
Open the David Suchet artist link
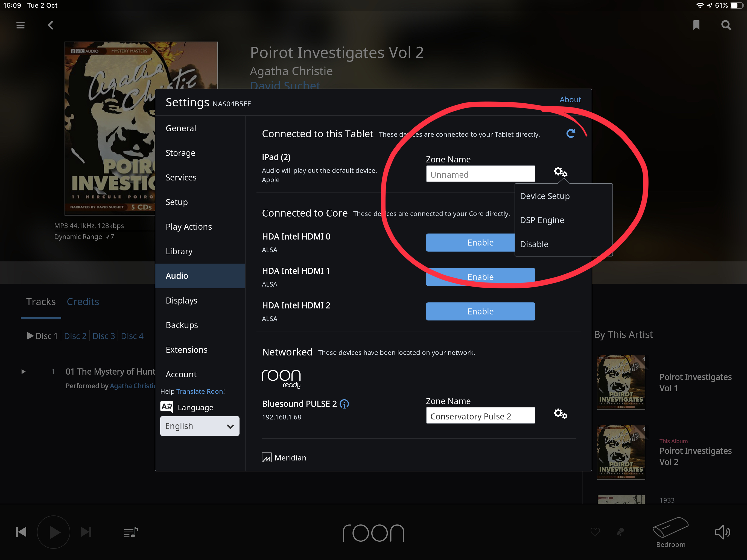(x=285, y=85)
